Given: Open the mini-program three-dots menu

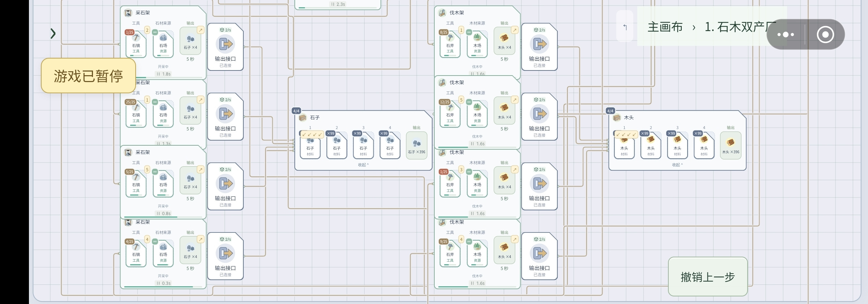Looking at the screenshot, I should (x=786, y=35).
